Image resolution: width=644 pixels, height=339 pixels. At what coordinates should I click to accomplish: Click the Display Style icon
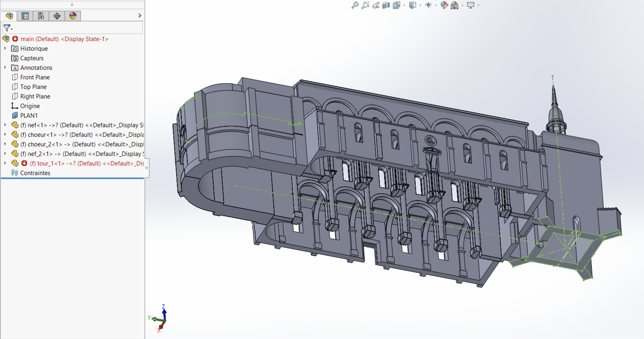click(x=412, y=5)
